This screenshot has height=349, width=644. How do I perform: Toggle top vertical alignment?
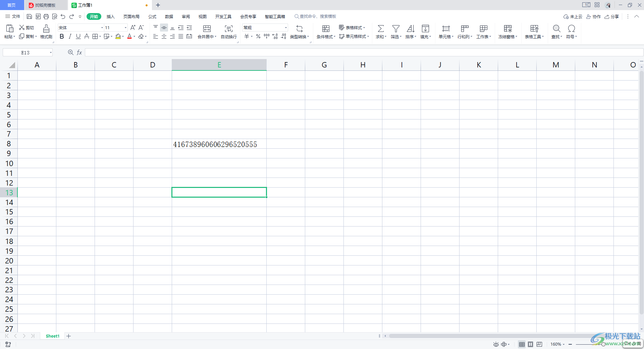156,28
